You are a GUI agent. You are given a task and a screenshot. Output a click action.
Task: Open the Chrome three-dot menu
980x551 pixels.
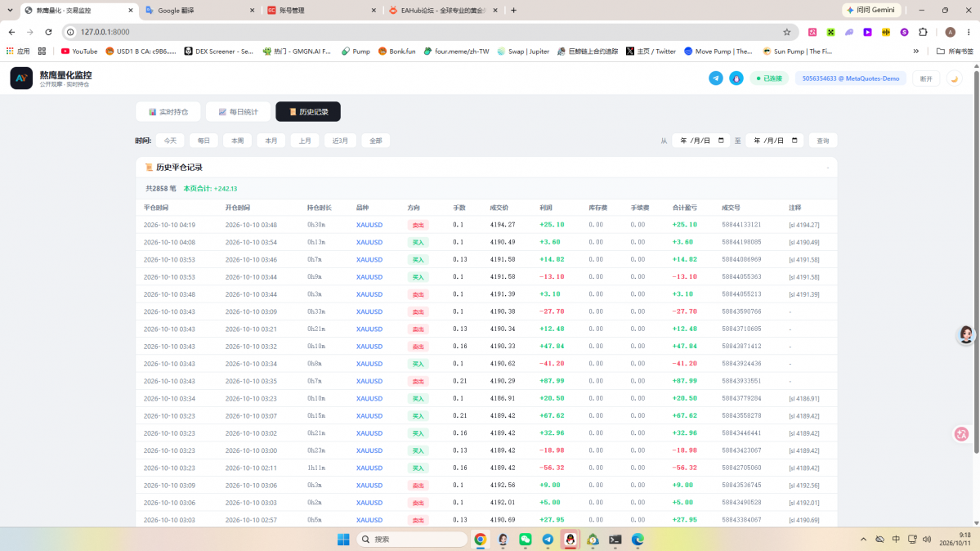click(969, 32)
